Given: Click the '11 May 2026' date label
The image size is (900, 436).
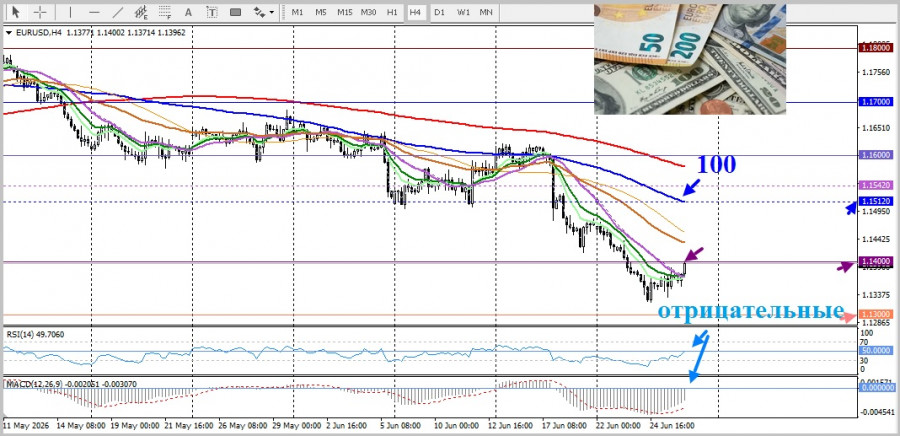Looking at the screenshot, I should click(26, 426).
